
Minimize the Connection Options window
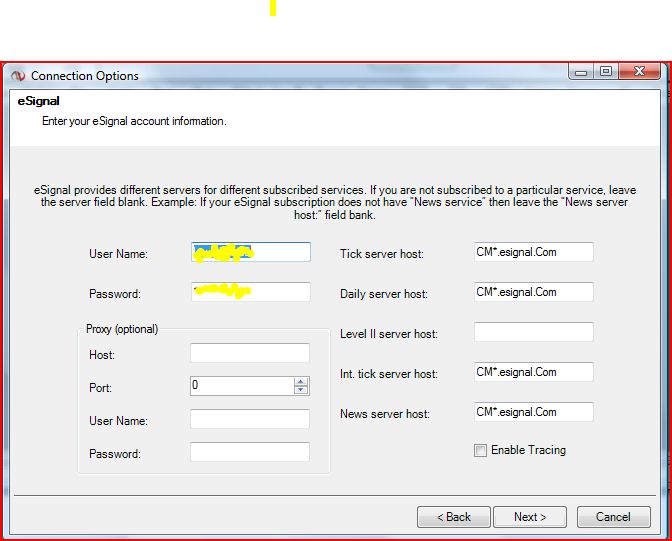click(x=581, y=72)
